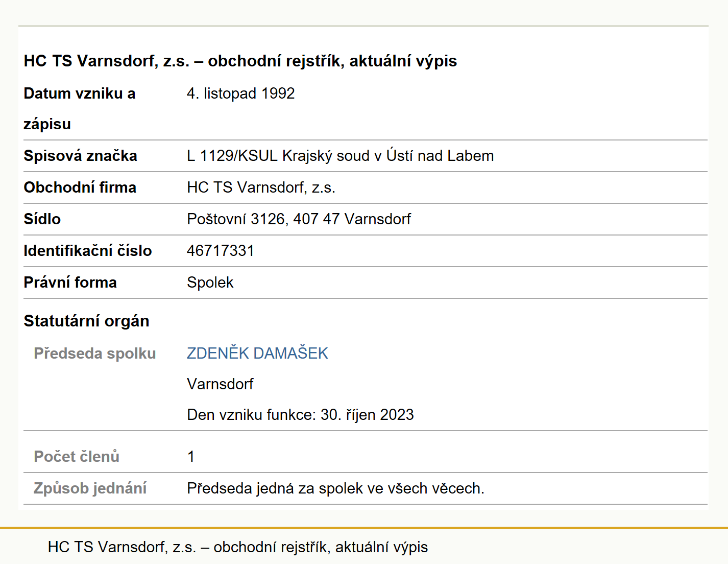Viewport: 728px width, 564px height.
Task: Select the heading HC TS Varnsdorf, z.s. – obchodní rejstřík
Action: tap(240, 61)
